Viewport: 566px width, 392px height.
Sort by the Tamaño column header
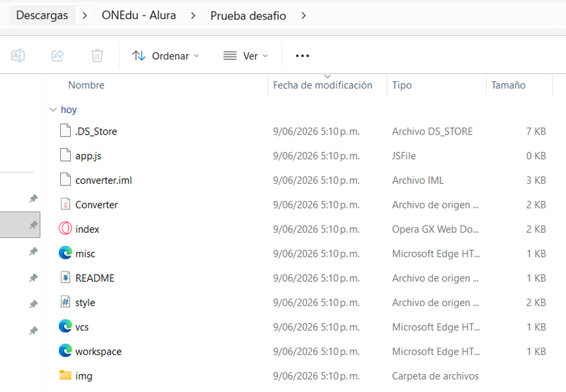(x=508, y=85)
